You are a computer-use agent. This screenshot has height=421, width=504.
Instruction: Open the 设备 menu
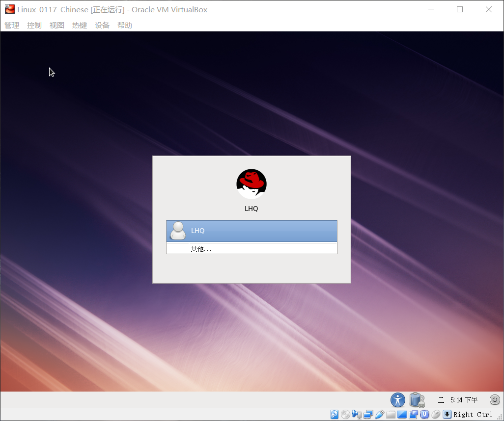[x=102, y=26]
